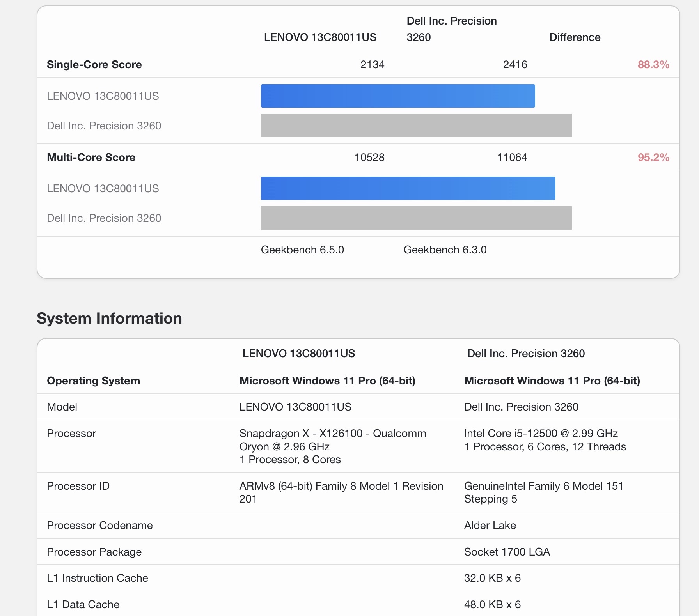Click the blue Lenovo single-core score bar
This screenshot has height=616, width=699.
pos(397,96)
